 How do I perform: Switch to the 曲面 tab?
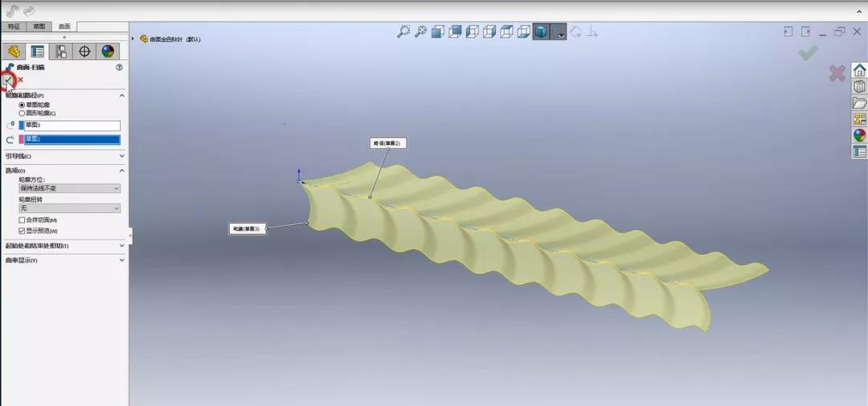(x=64, y=26)
